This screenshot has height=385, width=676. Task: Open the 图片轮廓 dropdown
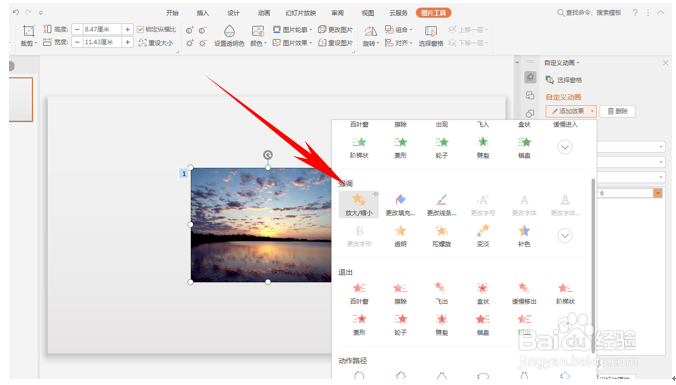(x=292, y=29)
